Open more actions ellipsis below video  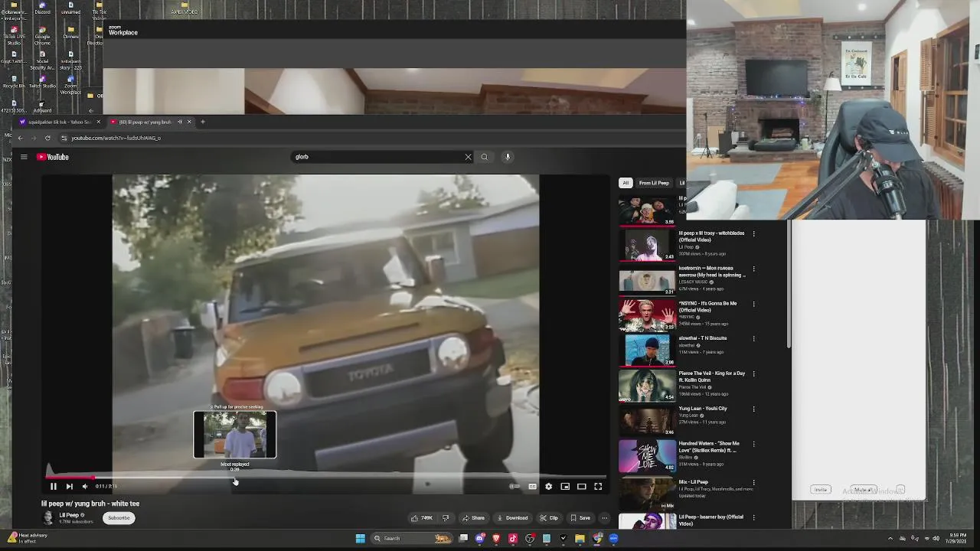coord(604,518)
